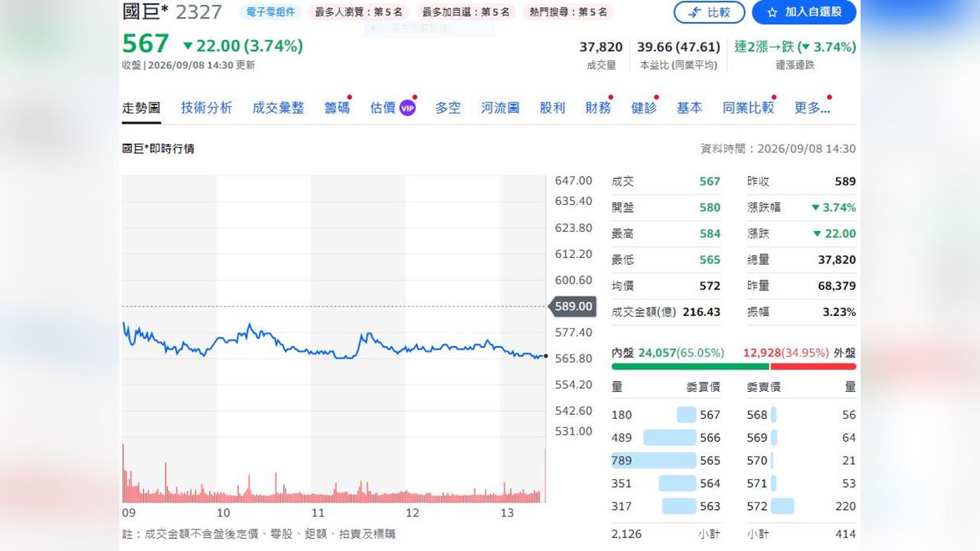Click the ask subtotal 414

[x=845, y=534]
